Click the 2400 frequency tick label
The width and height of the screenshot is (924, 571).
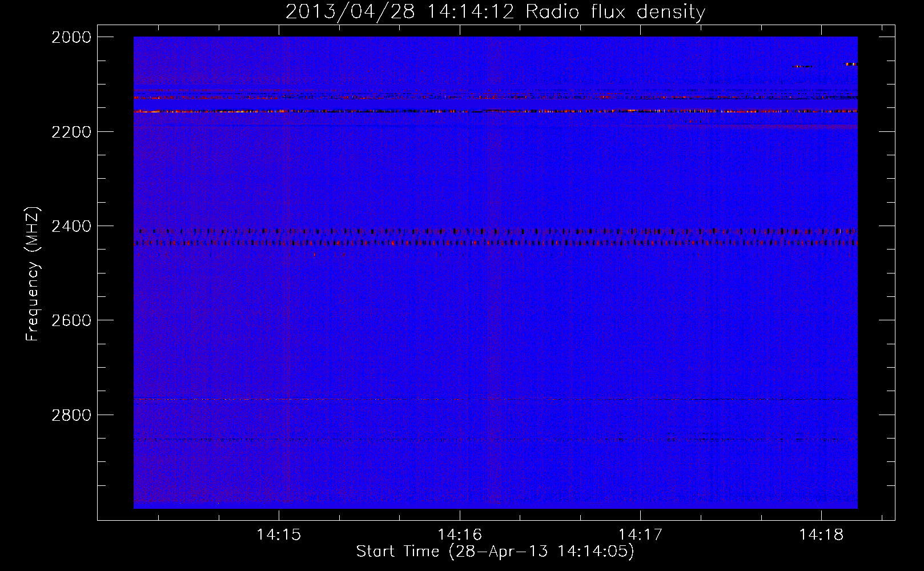71,227
